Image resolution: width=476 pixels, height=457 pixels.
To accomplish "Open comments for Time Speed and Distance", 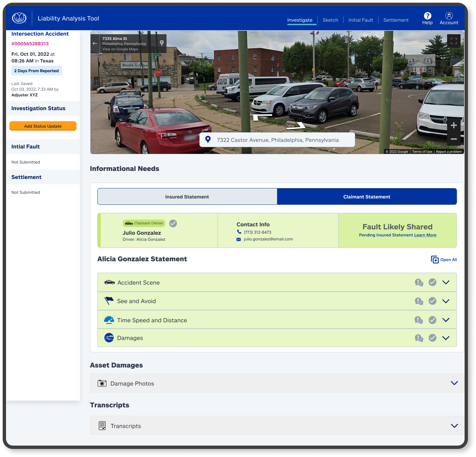I will pos(419,320).
